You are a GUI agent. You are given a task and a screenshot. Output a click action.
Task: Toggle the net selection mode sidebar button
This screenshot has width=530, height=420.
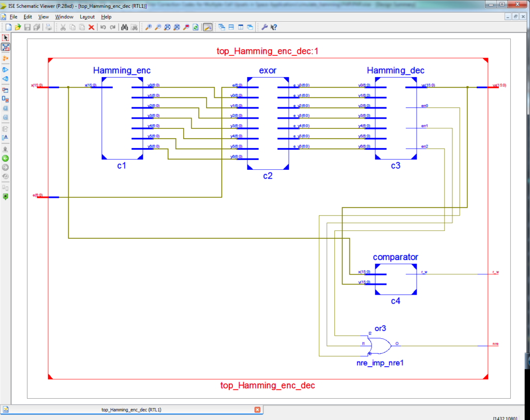[6, 47]
